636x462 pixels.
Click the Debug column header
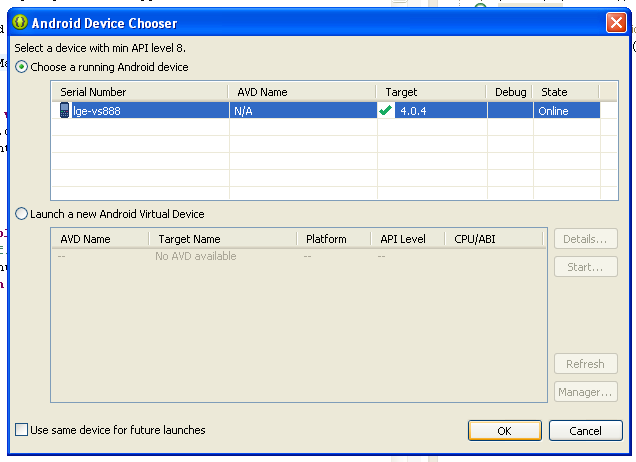click(x=510, y=92)
